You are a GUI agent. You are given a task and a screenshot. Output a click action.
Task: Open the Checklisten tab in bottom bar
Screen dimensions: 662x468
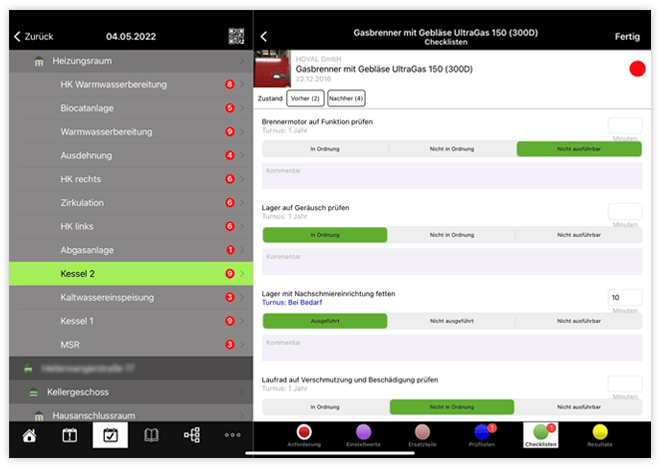[x=541, y=435]
